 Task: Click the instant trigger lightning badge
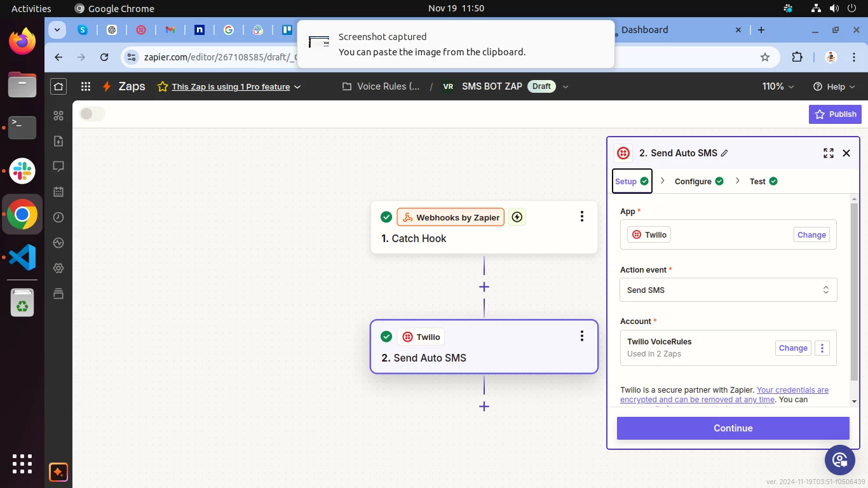click(x=517, y=217)
